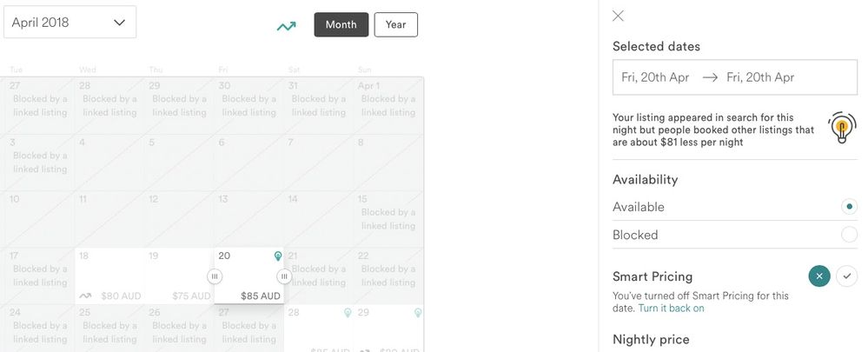This screenshot has width=868, height=352.
Task: Select the Blocked radio option
Action: 849,235
